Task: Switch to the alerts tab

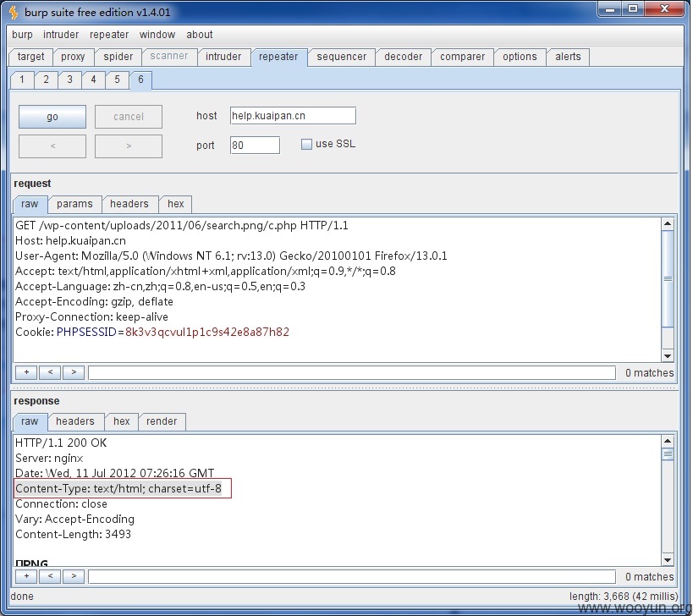Action: [x=568, y=57]
